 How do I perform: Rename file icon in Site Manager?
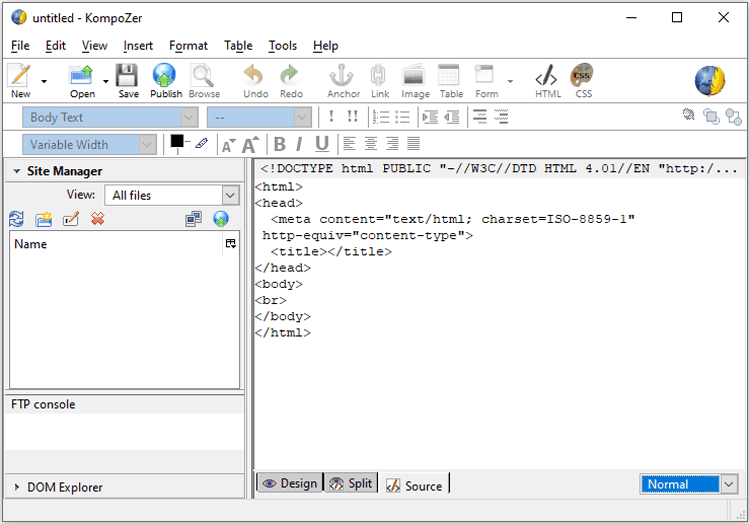click(x=71, y=219)
